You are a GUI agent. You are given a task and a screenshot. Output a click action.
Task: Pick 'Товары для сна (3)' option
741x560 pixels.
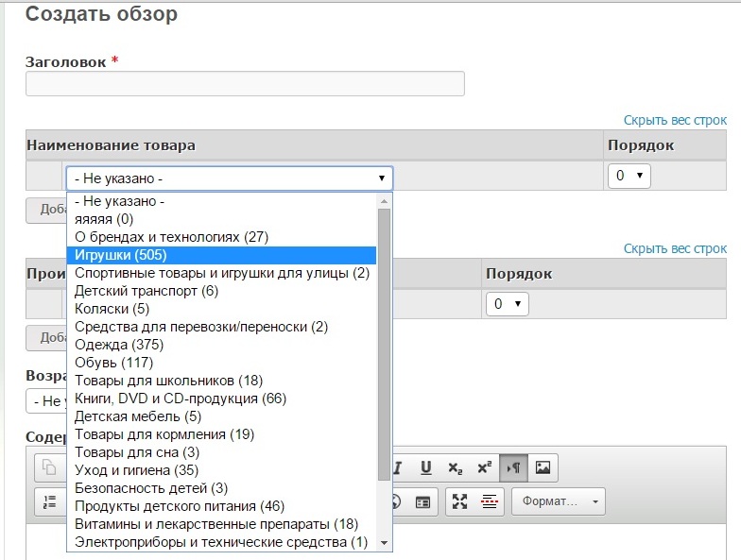[x=222, y=452]
